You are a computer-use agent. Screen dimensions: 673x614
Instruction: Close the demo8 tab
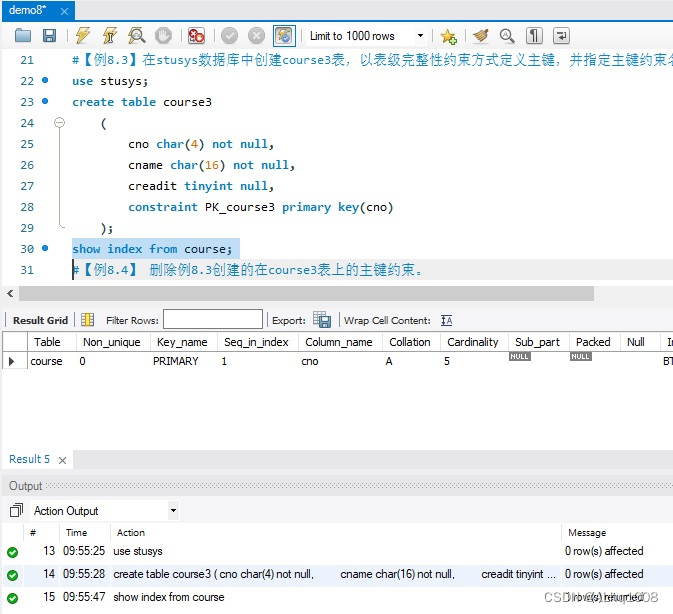click(x=64, y=12)
